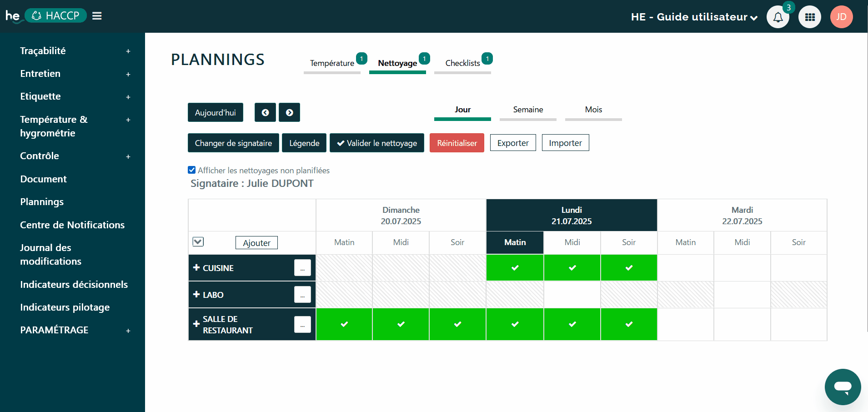
Task: Select the LABO Monday Midi cell
Action: tap(572, 295)
